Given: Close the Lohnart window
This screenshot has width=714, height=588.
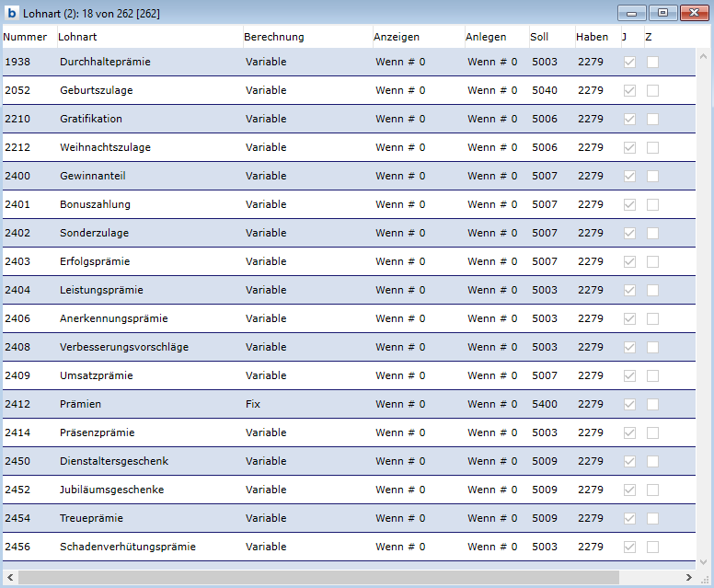Looking at the screenshot, I should point(691,13).
